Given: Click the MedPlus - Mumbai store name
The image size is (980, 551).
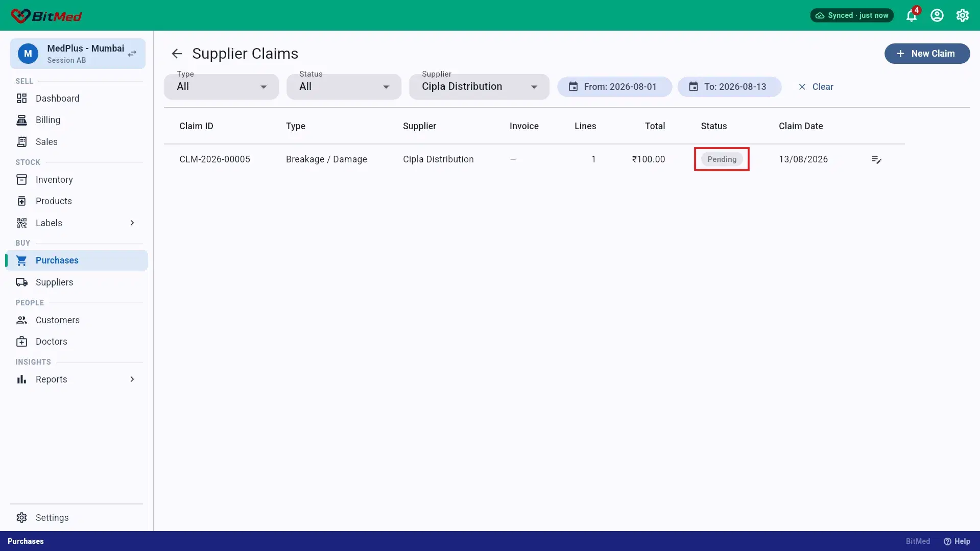Looking at the screenshot, I should [86, 49].
